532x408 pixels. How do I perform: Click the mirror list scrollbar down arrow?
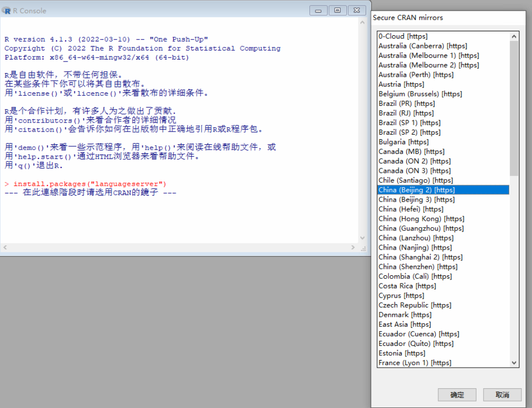pyautogui.click(x=514, y=362)
